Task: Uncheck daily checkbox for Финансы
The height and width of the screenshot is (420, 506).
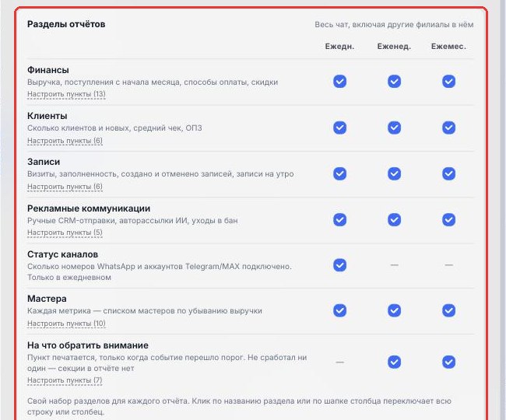Action: click(x=339, y=81)
